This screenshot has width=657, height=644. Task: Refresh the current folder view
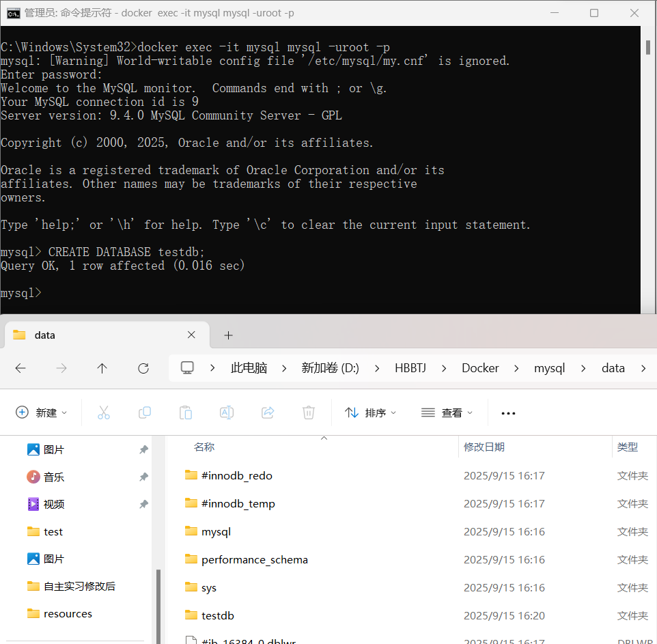pos(143,368)
